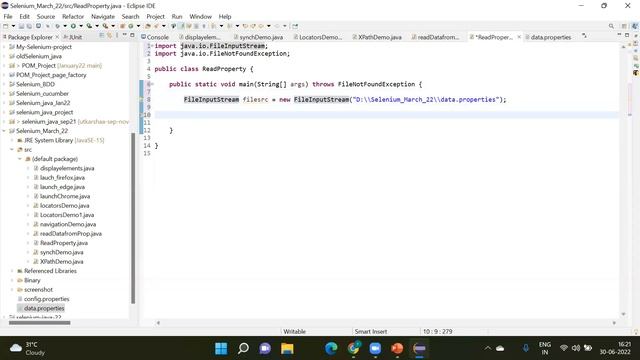Click the Save toolbar icon
640x360 pixels.
point(21,26)
